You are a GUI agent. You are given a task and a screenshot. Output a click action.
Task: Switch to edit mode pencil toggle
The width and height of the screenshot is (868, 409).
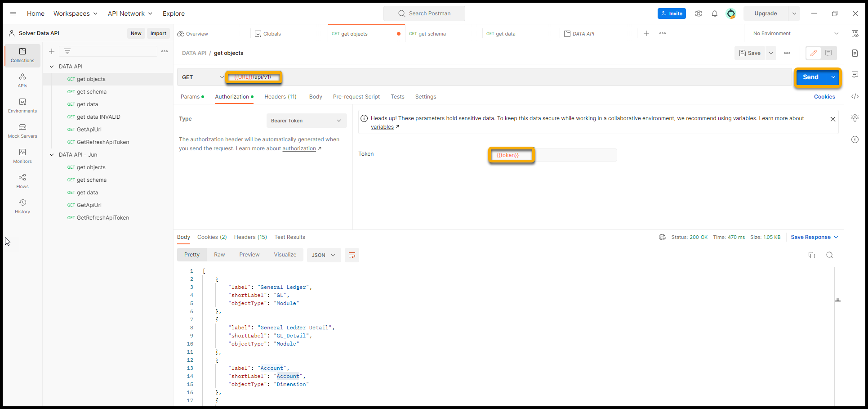pos(813,53)
